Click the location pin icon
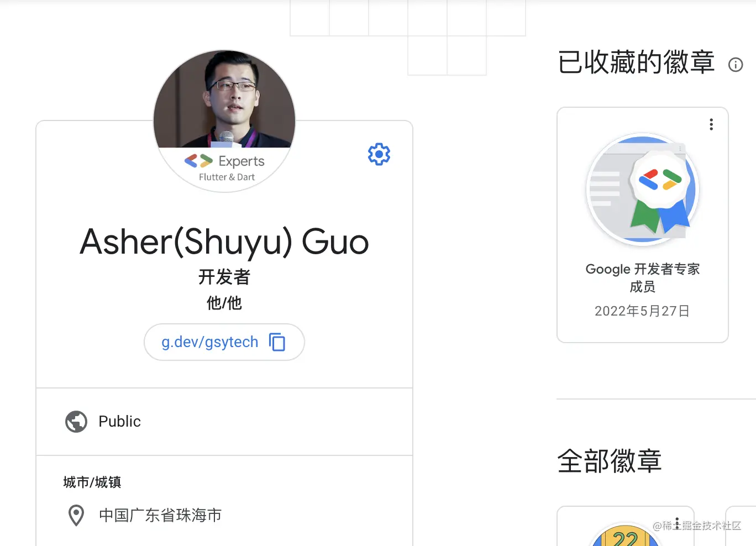 click(76, 515)
